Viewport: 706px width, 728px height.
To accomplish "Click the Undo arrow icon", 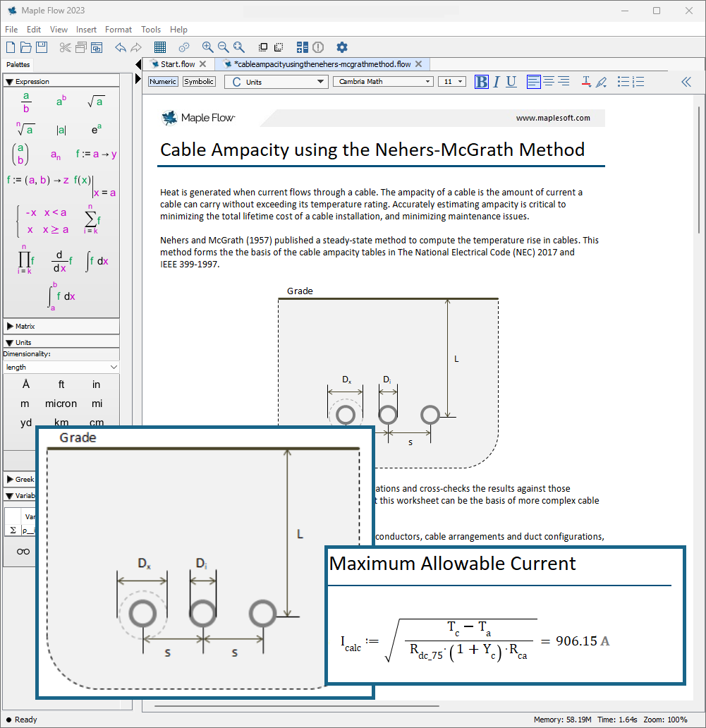I will pos(120,47).
